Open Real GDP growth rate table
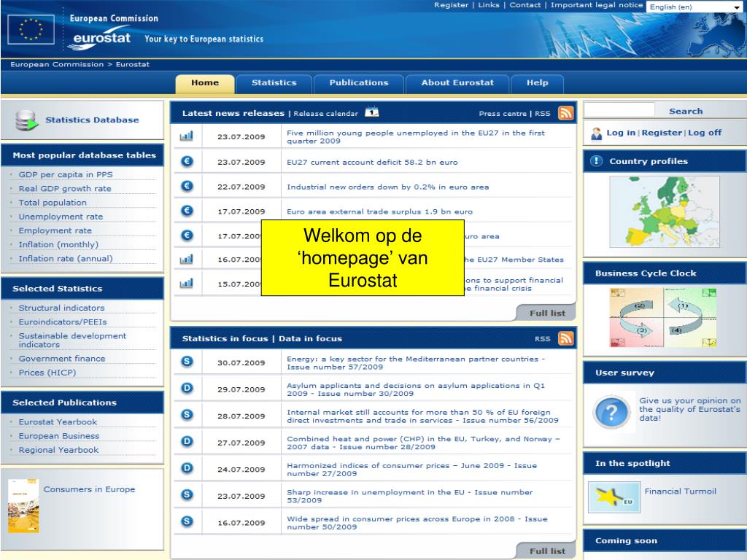 point(65,189)
